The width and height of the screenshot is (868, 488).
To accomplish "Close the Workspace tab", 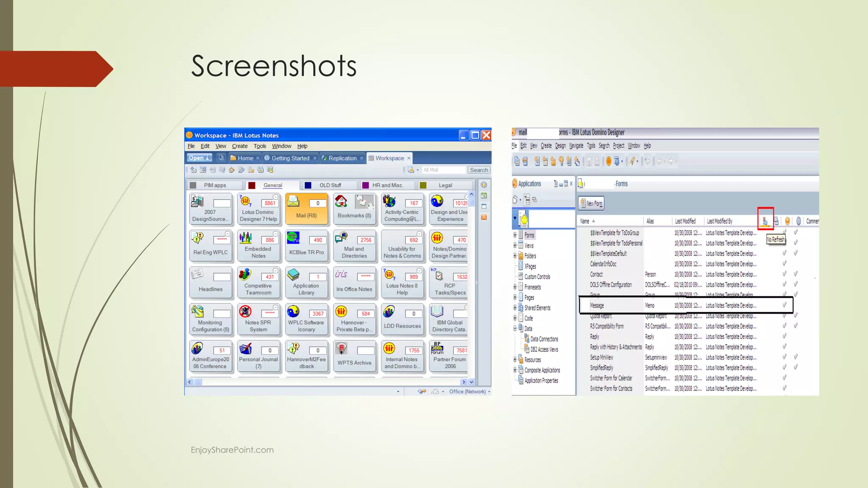I will [409, 158].
